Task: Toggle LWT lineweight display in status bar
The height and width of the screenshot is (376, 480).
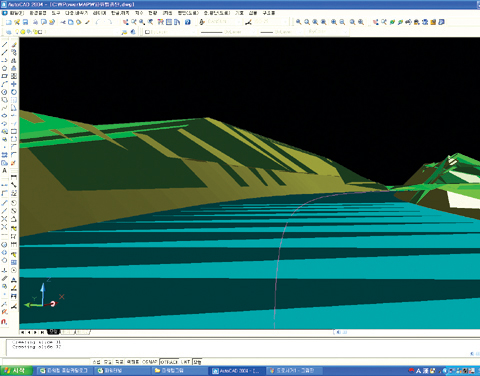Action: [x=186, y=362]
